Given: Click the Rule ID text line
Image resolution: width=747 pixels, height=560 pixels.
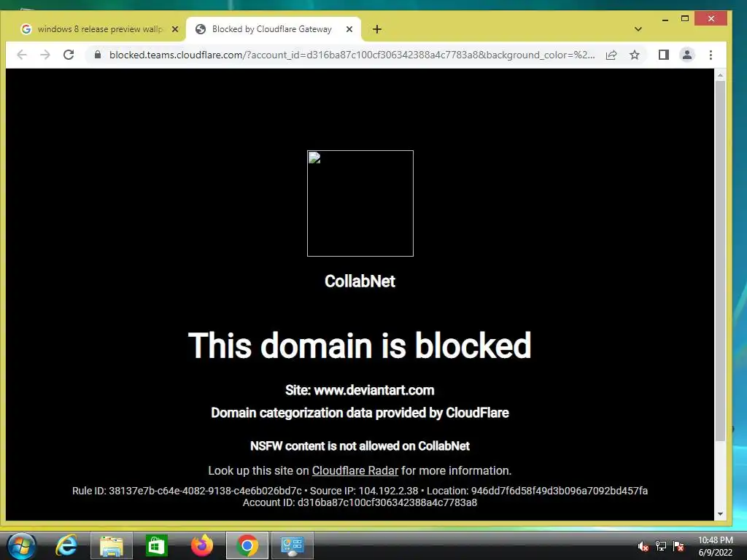Looking at the screenshot, I should [360, 491].
